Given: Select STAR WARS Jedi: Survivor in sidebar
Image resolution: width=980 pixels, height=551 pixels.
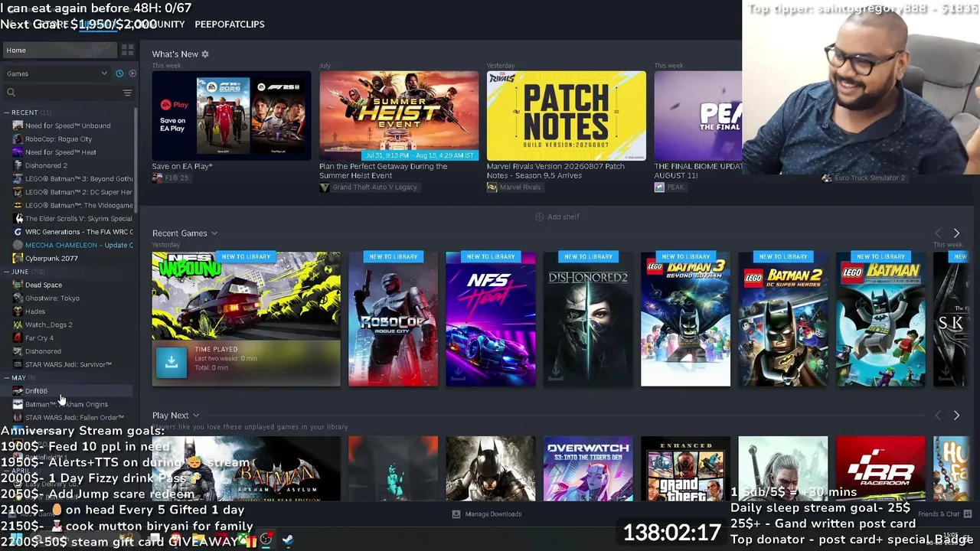Looking at the screenshot, I should pyautogui.click(x=68, y=364).
